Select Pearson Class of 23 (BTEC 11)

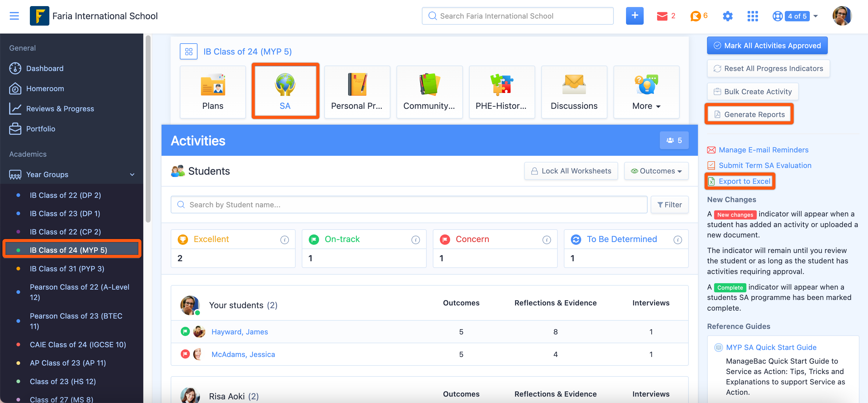76,321
